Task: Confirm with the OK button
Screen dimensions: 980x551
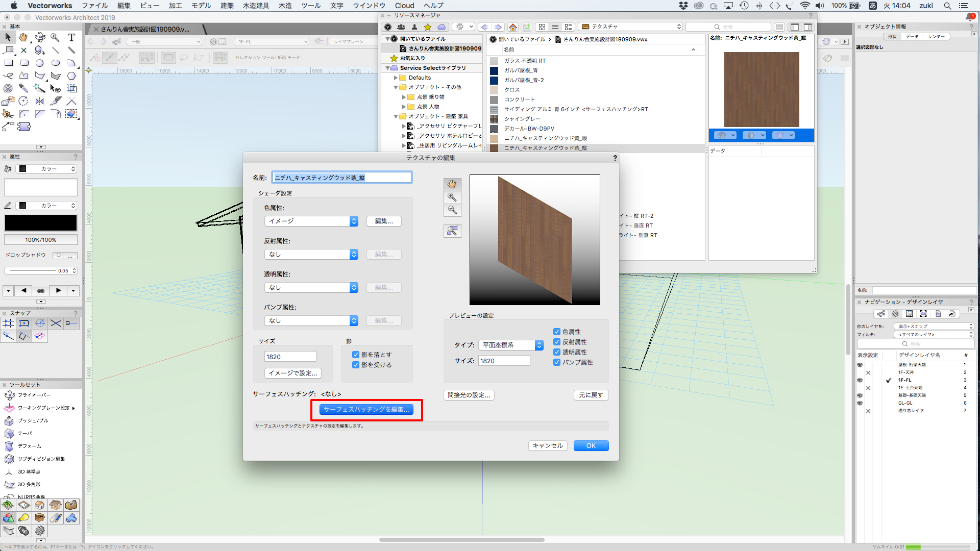Action: (x=591, y=445)
